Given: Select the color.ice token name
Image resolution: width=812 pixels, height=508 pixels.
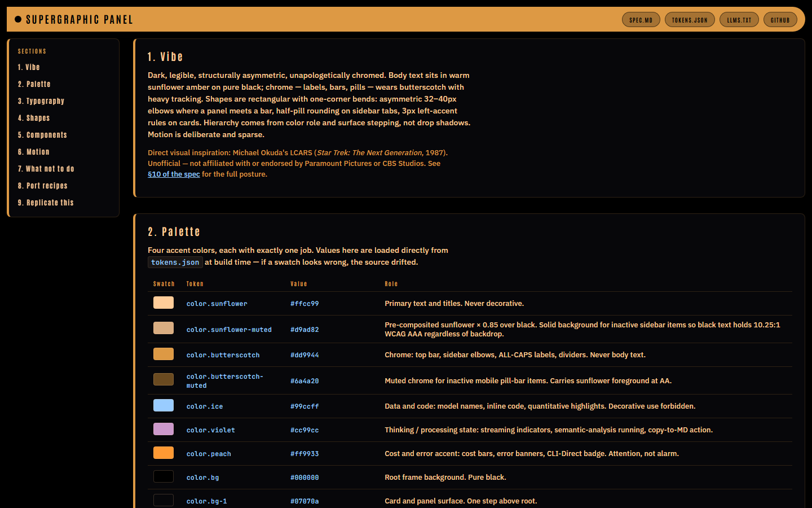Looking at the screenshot, I should coord(205,406).
